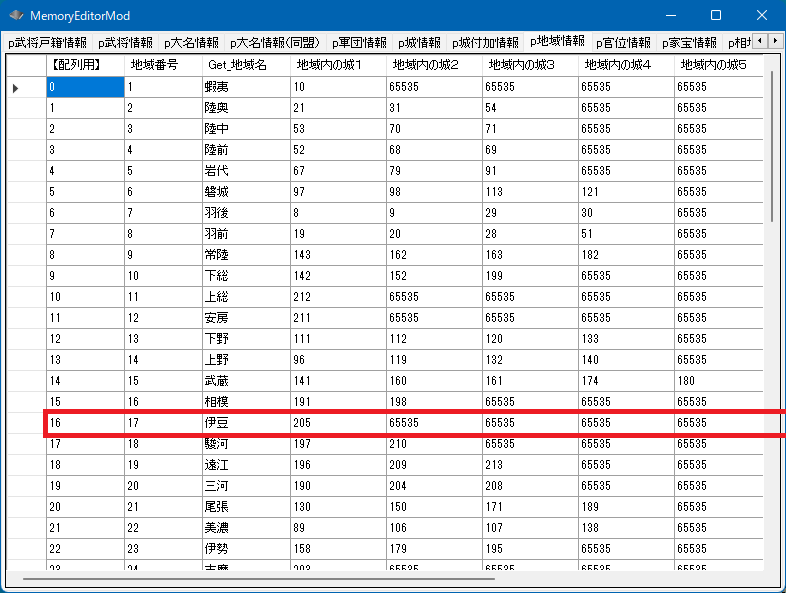Go to the p家宝情報 tab
The height and width of the screenshot is (593, 786).
coord(688,43)
